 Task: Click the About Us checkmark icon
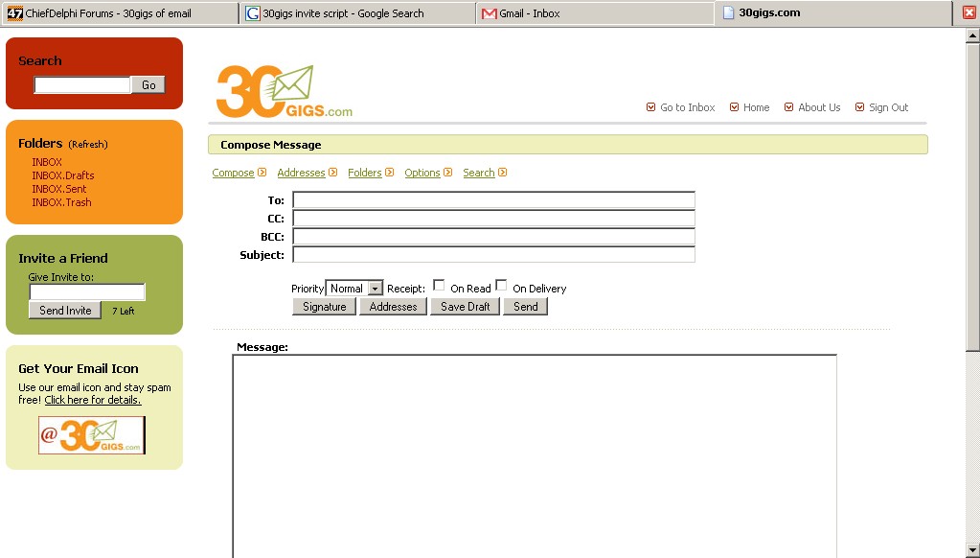(788, 107)
